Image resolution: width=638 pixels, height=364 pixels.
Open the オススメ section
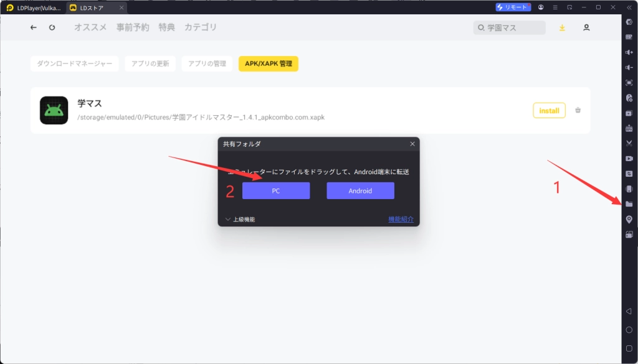pos(90,27)
